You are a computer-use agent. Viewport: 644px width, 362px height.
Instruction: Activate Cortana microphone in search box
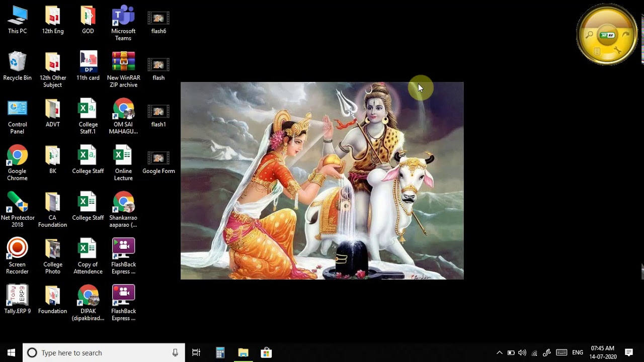pyautogui.click(x=175, y=353)
